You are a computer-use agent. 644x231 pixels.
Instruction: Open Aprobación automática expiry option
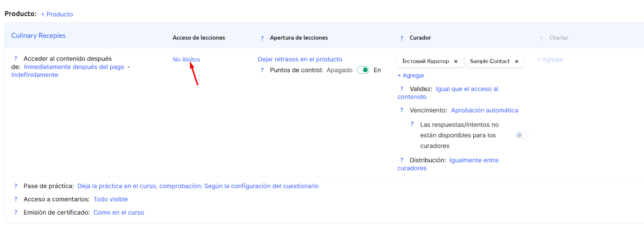click(484, 110)
